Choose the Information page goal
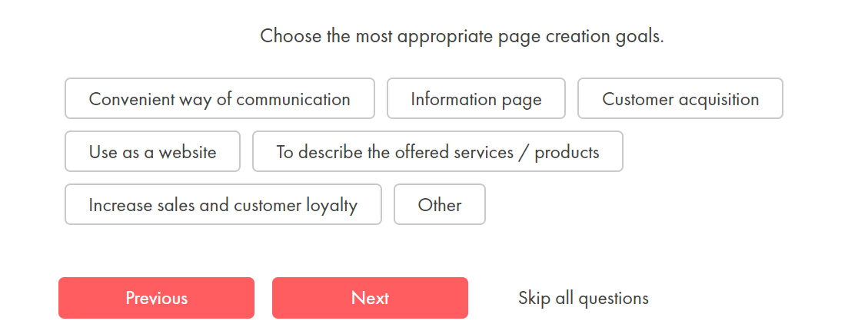 (476, 98)
